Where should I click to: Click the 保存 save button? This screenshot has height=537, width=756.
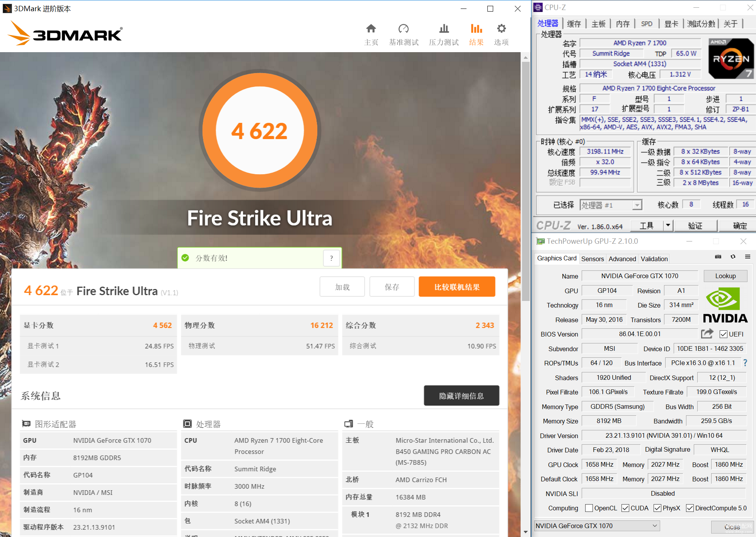[392, 287]
